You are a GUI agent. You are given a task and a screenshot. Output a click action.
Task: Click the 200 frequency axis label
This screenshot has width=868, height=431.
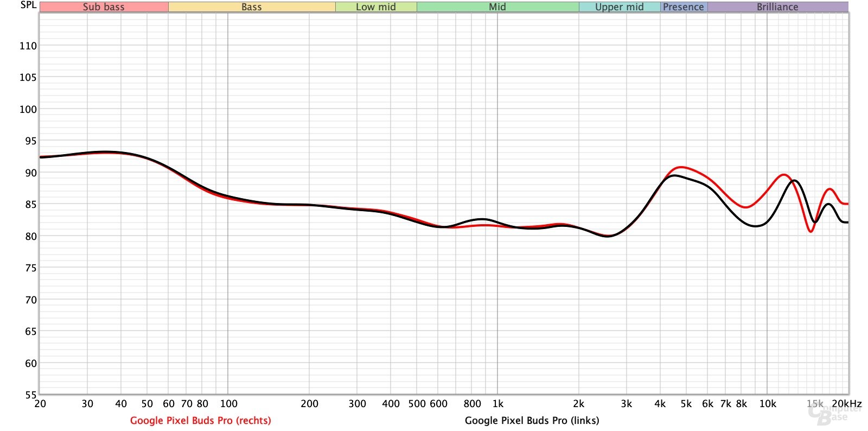(310, 404)
